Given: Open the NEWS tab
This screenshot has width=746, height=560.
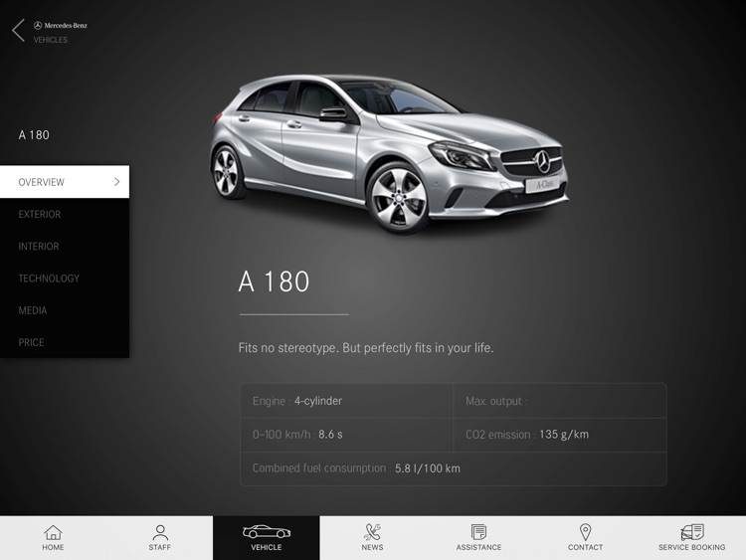Looking at the screenshot, I should (373, 538).
